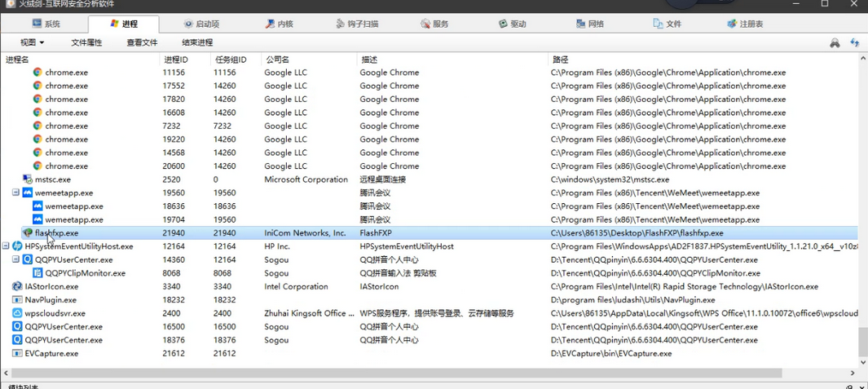Click the company cell HP Inc.
The height and width of the screenshot is (389, 868).
point(277,246)
